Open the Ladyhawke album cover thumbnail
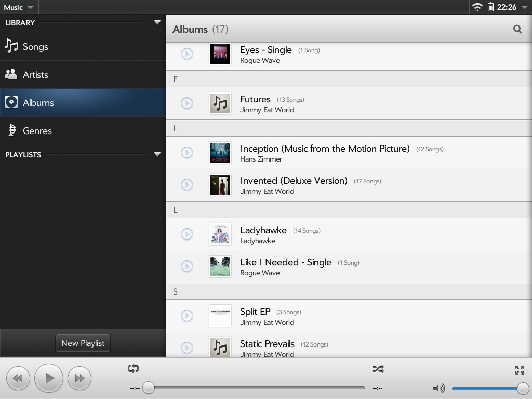This screenshot has width=532, height=399. (x=220, y=234)
